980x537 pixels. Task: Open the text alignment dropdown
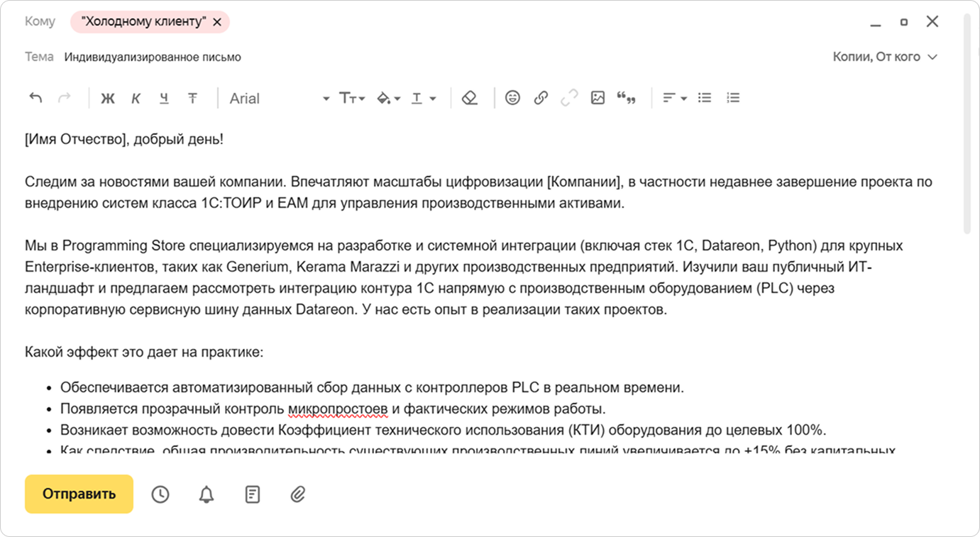coord(674,98)
